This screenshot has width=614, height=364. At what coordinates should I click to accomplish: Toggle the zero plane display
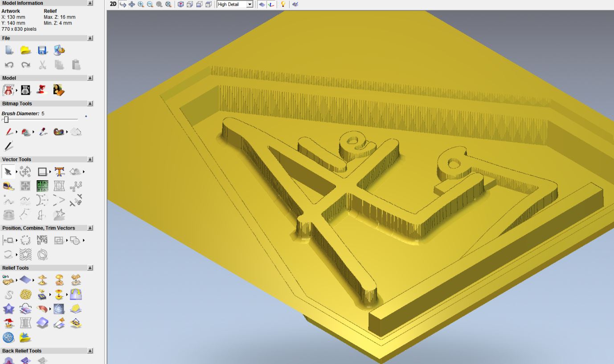coord(262,4)
